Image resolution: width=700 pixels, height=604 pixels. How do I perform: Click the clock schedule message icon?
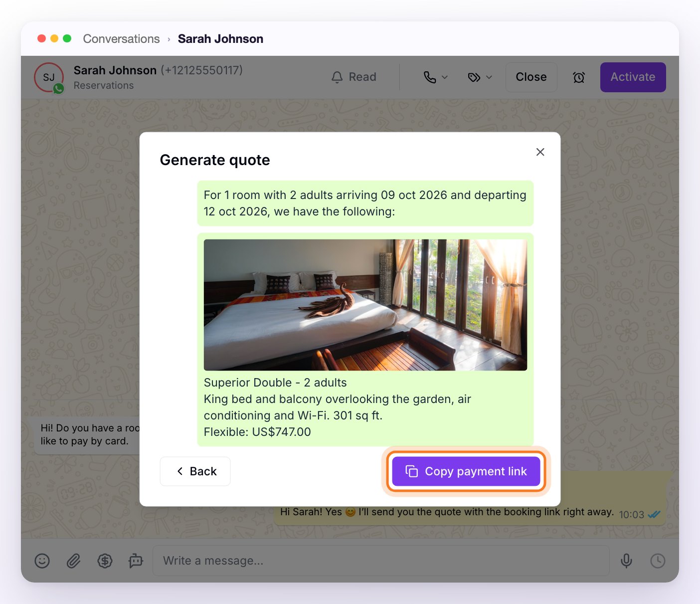658,561
